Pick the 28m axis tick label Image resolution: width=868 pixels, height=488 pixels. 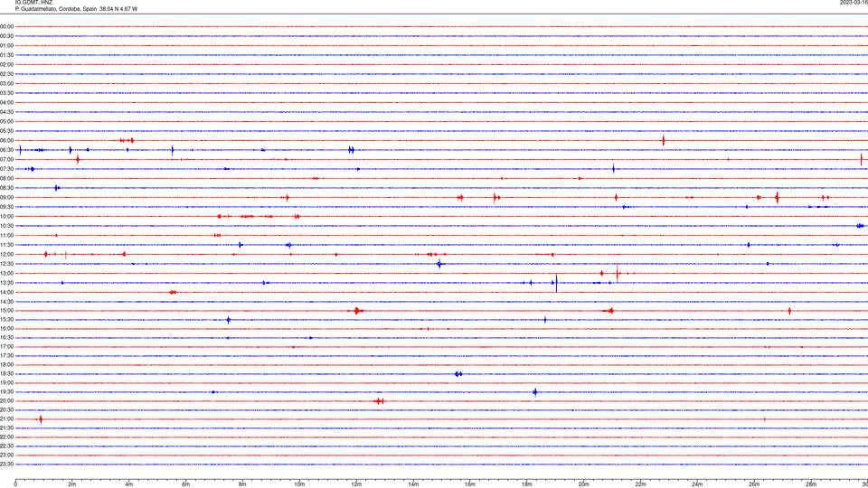(x=811, y=484)
